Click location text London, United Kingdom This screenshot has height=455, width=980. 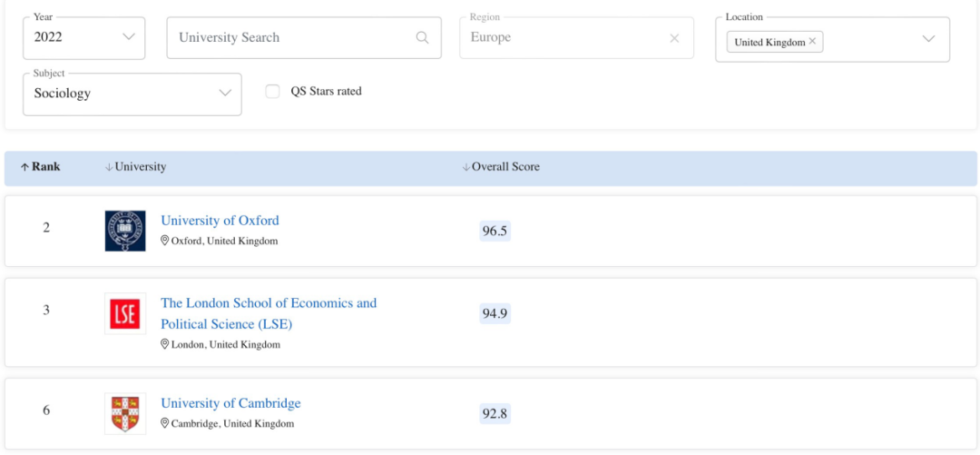[x=226, y=345]
